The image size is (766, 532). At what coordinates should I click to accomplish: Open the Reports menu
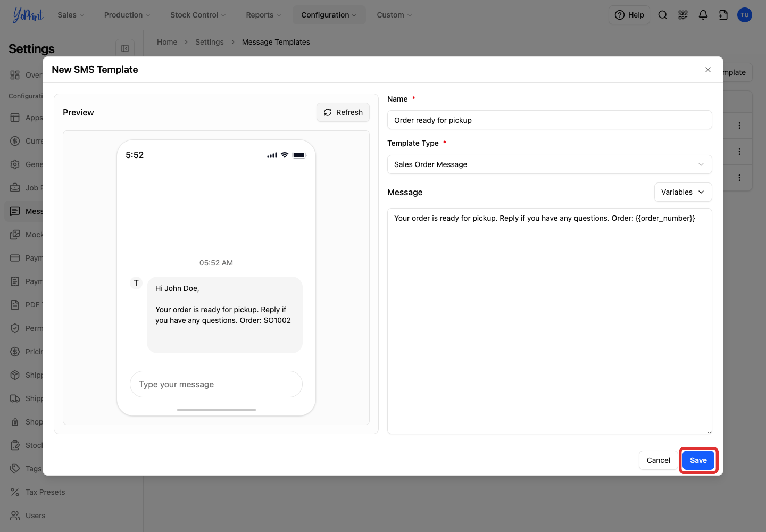pyautogui.click(x=263, y=15)
